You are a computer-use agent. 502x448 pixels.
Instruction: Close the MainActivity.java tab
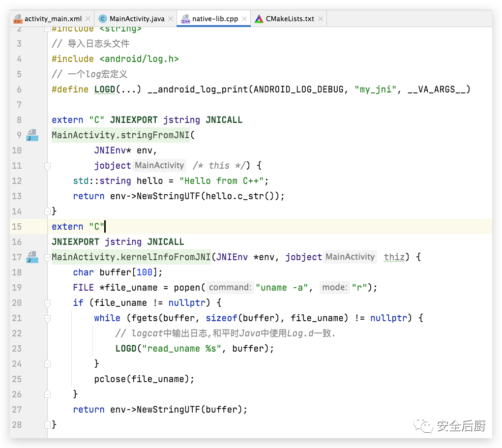[171, 19]
